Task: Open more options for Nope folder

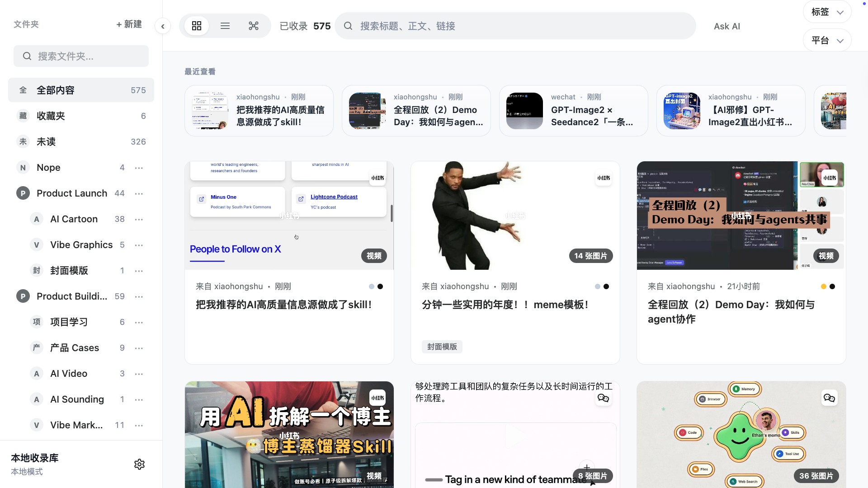Action: 139,168
